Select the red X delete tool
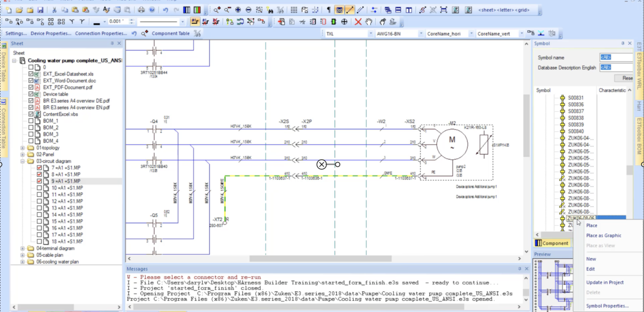The image size is (644, 312). tap(358, 22)
